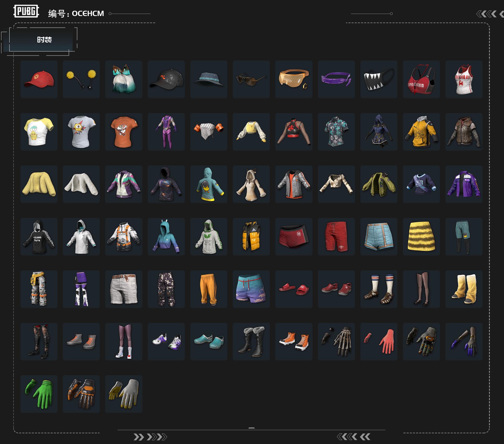Image resolution: width=504 pixels, height=444 pixels.
Task: Select the purple superhero bodysuit
Action: tap(166, 132)
